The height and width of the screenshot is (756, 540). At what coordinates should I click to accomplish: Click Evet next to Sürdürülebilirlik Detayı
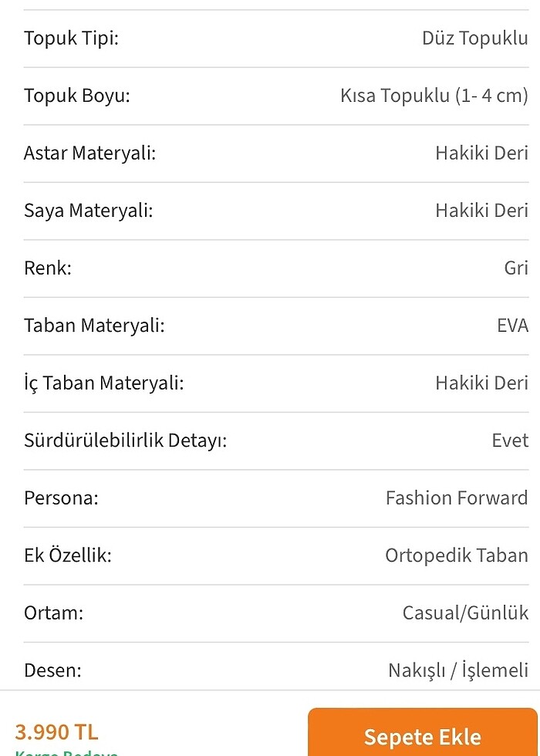click(510, 440)
